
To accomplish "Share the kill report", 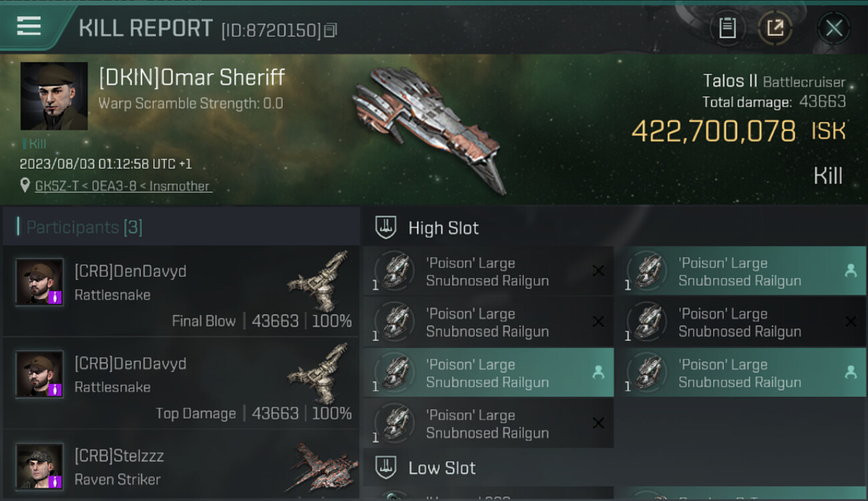I will [x=775, y=28].
